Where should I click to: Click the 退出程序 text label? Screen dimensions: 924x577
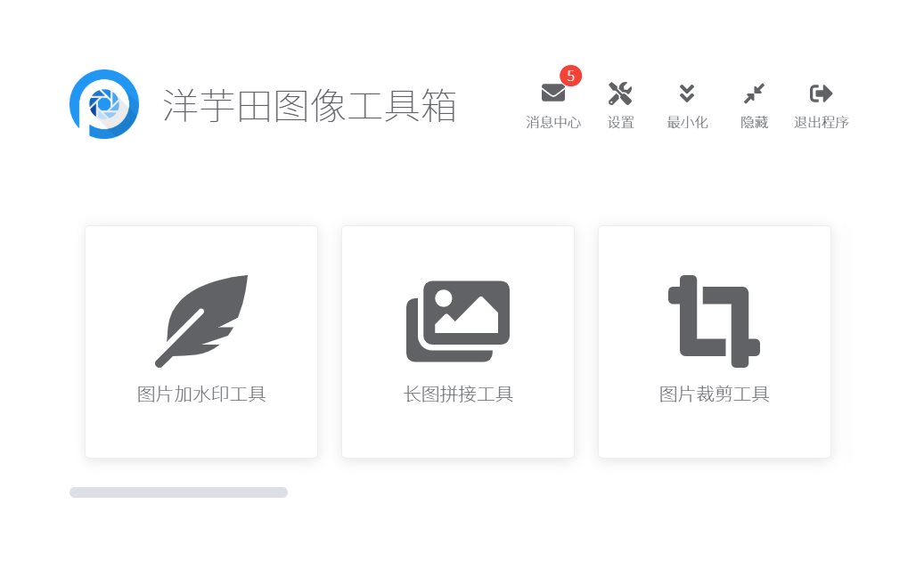(821, 123)
